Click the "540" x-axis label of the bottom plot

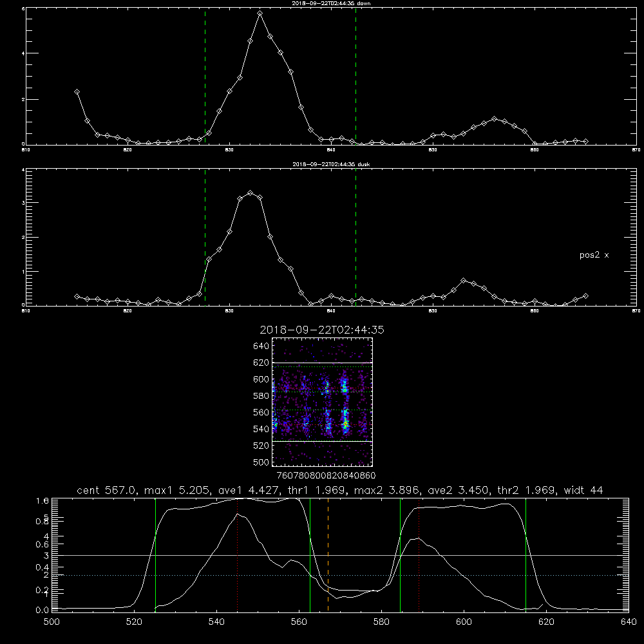[x=217, y=622]
